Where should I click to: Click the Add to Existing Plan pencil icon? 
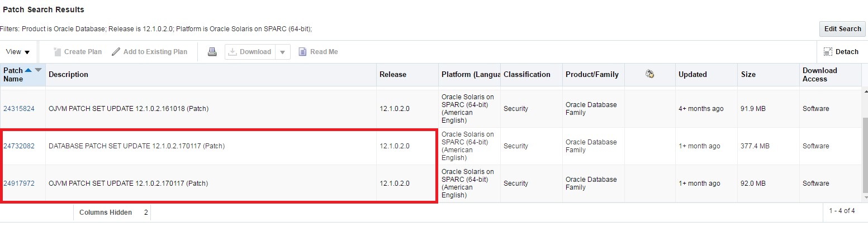(116, 52)
